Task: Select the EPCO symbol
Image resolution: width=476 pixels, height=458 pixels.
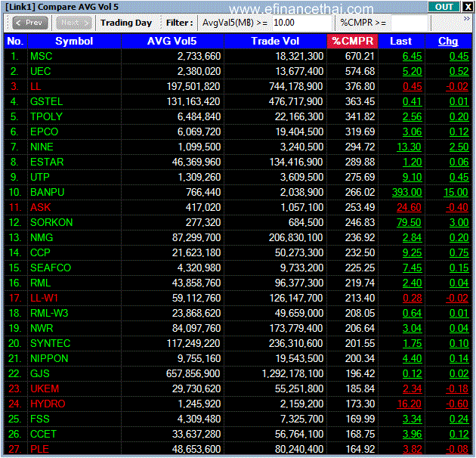Action: pos(44,132)
